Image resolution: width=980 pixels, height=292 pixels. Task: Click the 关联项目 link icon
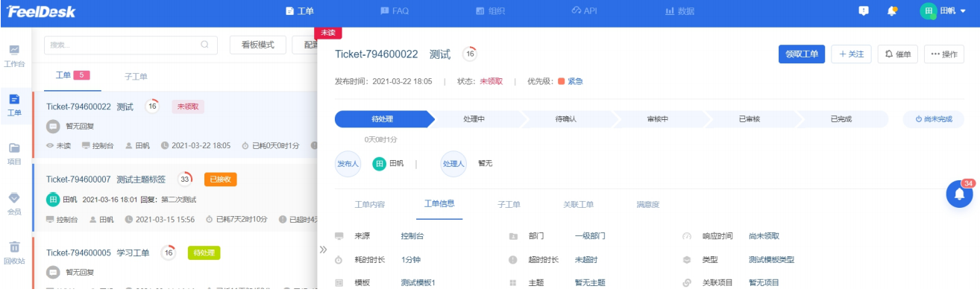pyautogui.click(x=687, y=283)
